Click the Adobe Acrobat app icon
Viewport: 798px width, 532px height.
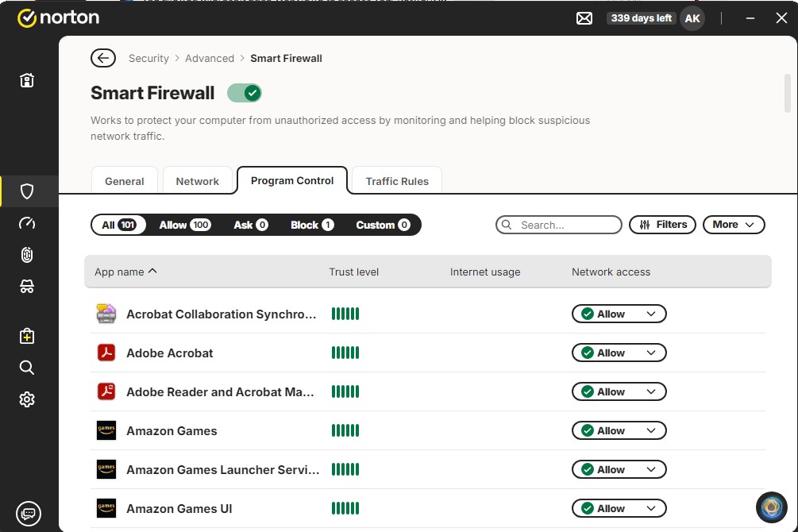coord(106,353)
